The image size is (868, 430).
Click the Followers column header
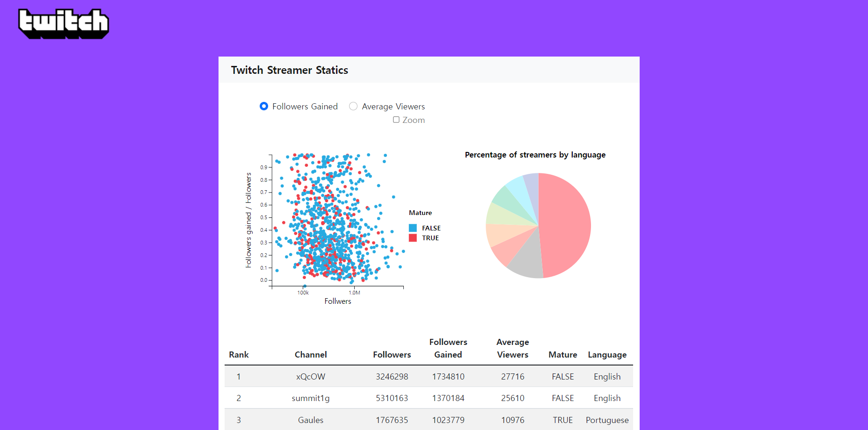(392, 354)
